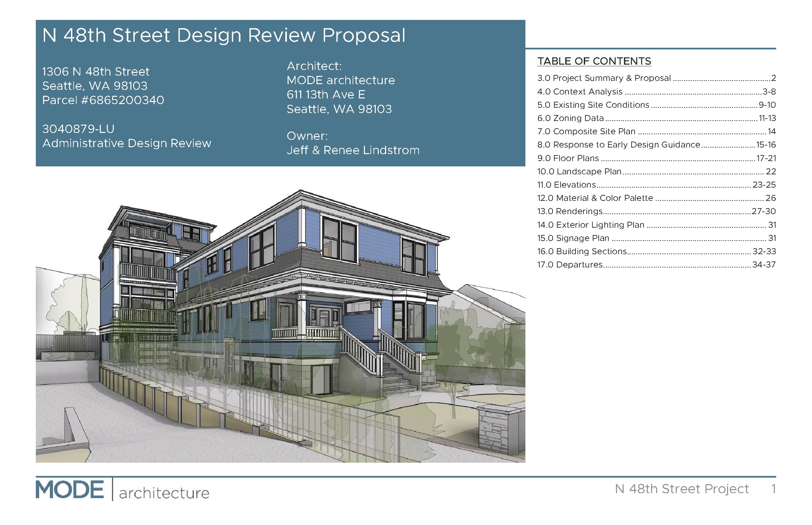Open the Elevations contents entry
Image resolution: width=812 pixels, height=525 pixels.
coord(566,185)
